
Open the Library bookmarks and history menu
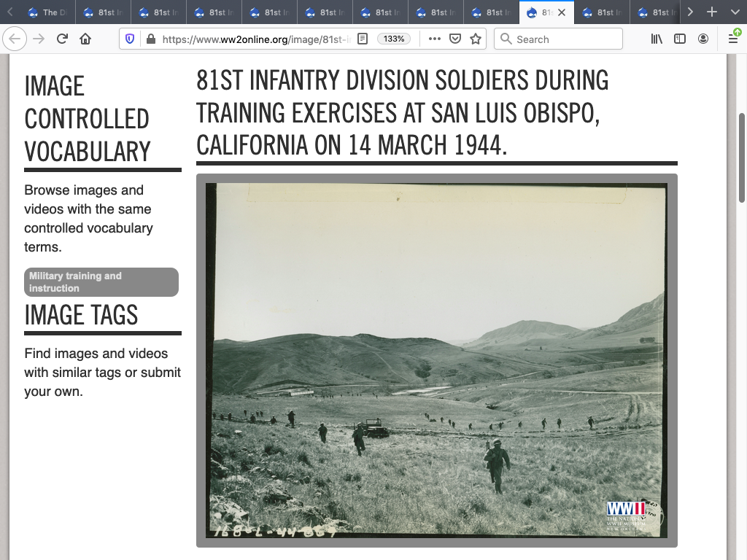(x=657, y=39)
